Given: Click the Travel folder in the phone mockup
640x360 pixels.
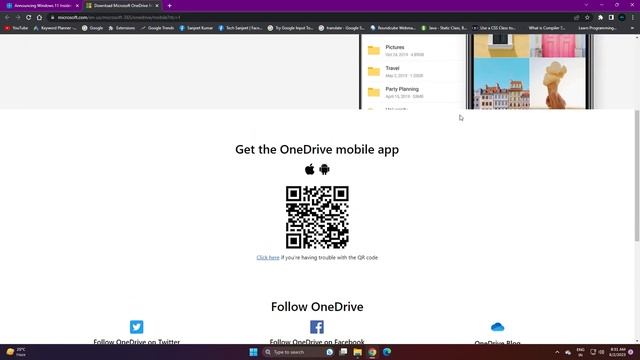Looking at the screenshot, I should point(396,71).
